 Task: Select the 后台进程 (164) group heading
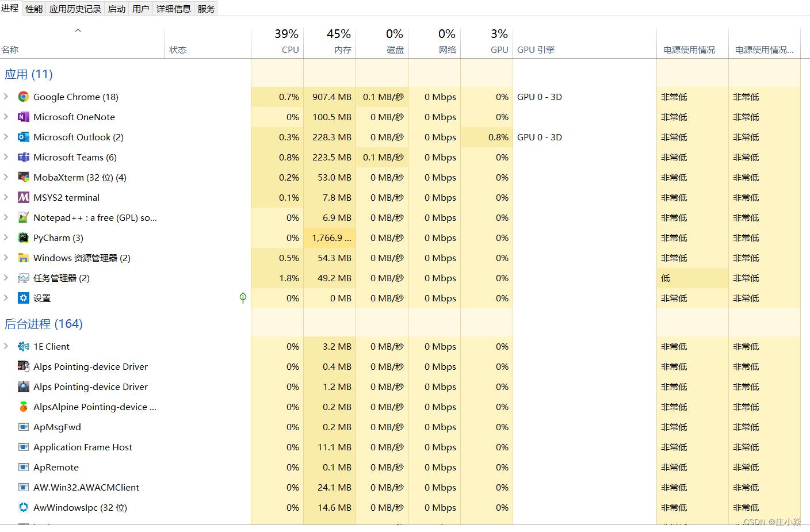click(x=44, y=324)
